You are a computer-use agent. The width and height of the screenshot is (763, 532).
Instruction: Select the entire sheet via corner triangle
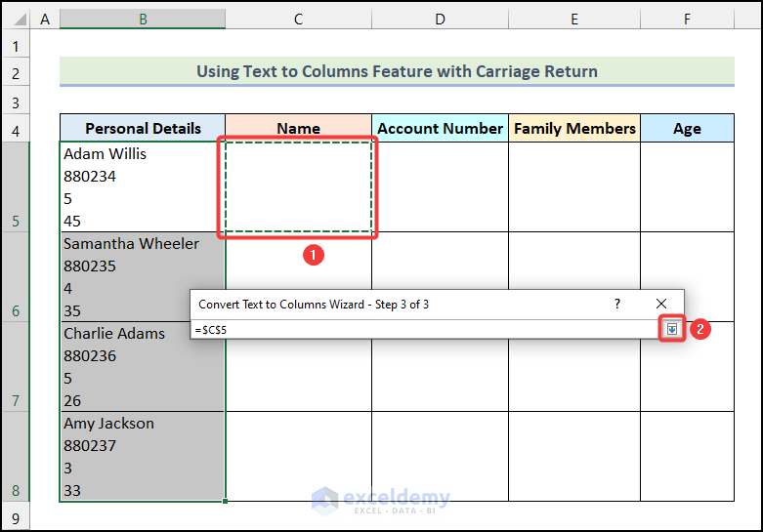[x=17, y=19]
